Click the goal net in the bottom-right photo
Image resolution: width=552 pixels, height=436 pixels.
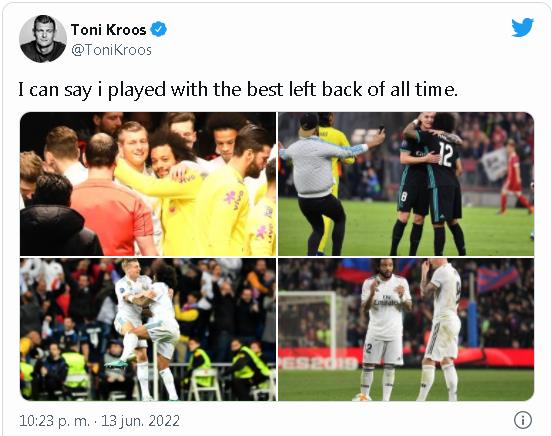[308, 322]
